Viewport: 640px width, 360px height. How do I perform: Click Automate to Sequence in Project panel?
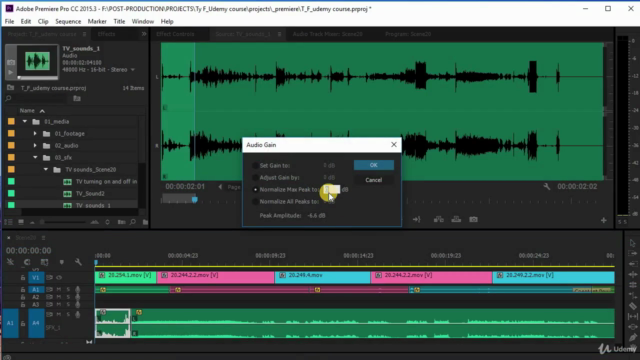(122, 222)
